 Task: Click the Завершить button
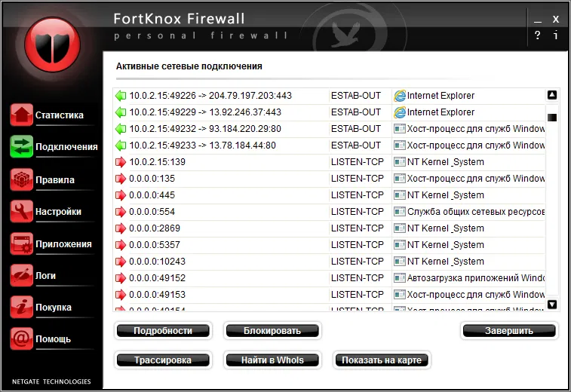[509, 331]
